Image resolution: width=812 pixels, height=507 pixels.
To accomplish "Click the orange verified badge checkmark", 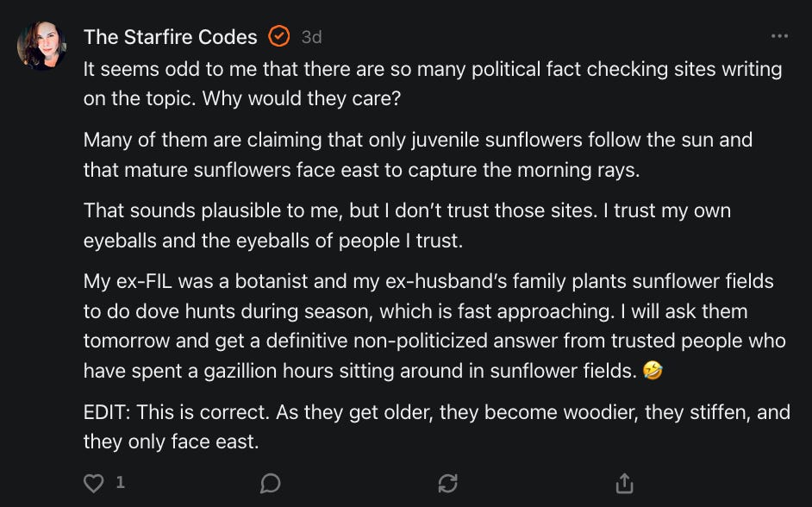I will 278,36.
